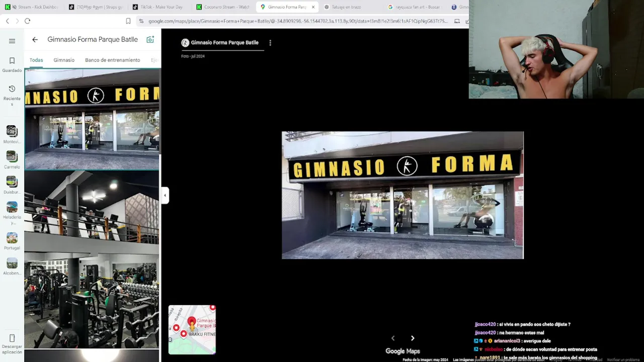
Task: Select the Todas photos tab
Action: (36, 60)
